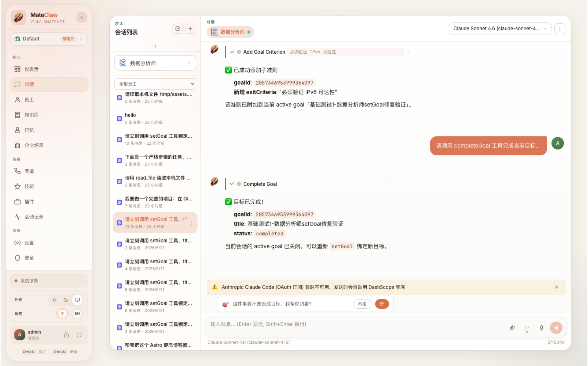Click the goal target icon in suggestion
Screen dimensions: 588x366
pos(225,304)
